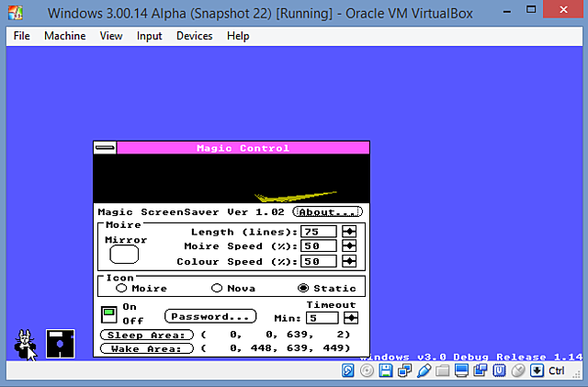Image resolution: width=588 pixels, height=387 pixels.
Task: Open the Machine menu
Action: (x=65, y=36)
